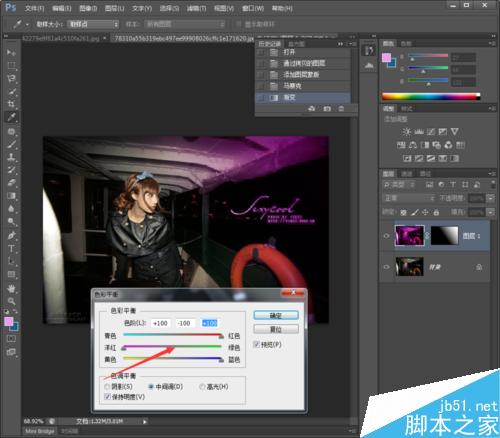Select the Horizontal Type tool
This screenshot has height=438, width=500.
pos(11,249)
